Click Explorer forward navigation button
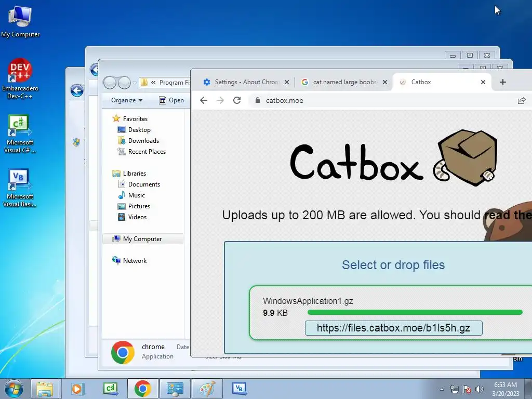The width and height of the screenshot is (532, 399). [x=124, y=83]
